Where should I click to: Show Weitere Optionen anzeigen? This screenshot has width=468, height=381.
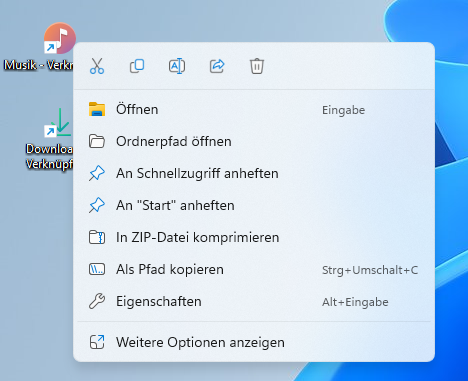254,342
